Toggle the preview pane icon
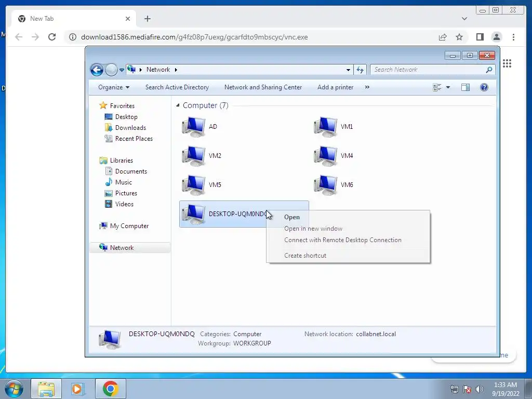This screenshot has width=532, height=399. click(465, 87)
